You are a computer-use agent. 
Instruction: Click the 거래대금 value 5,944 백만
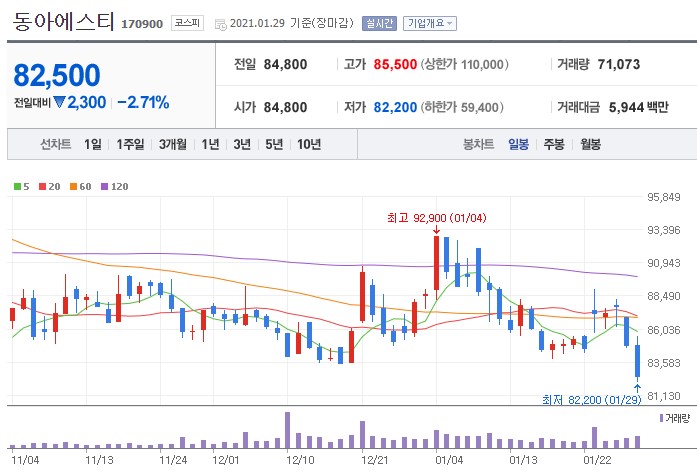(639, 107)
